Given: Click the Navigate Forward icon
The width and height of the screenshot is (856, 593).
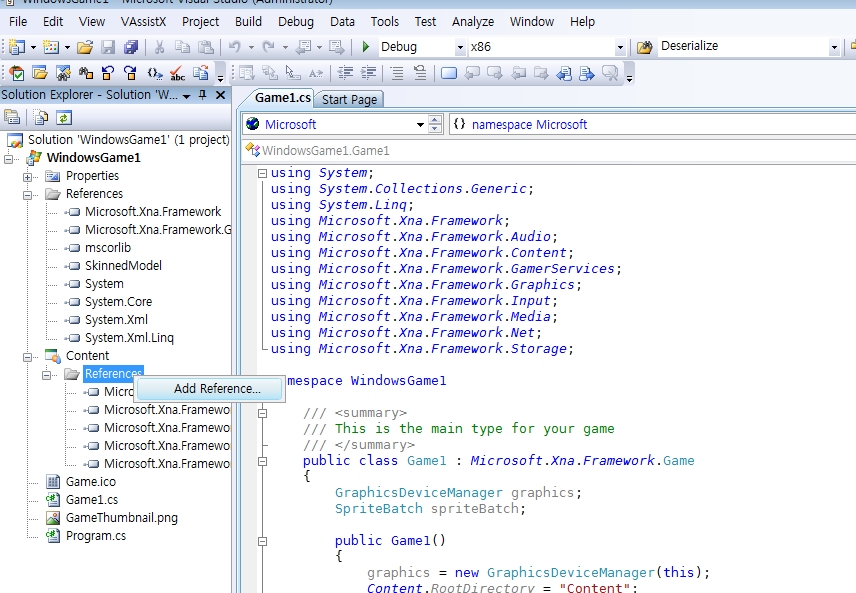Looking at the screenshot, I should pos(337,47).
